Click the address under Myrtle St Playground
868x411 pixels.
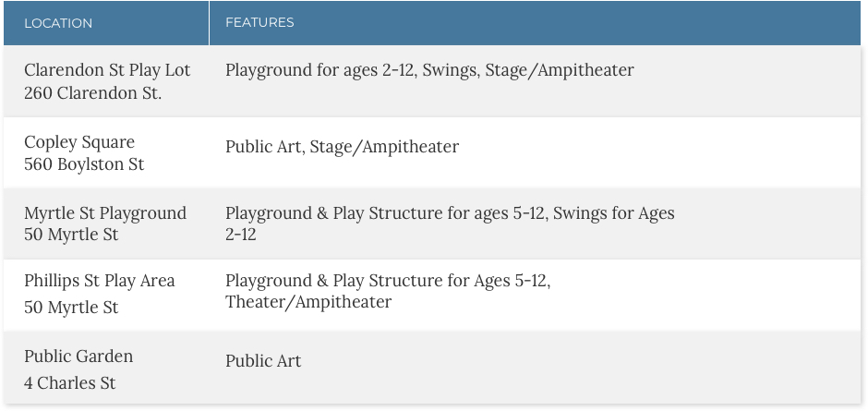point(71,235)
